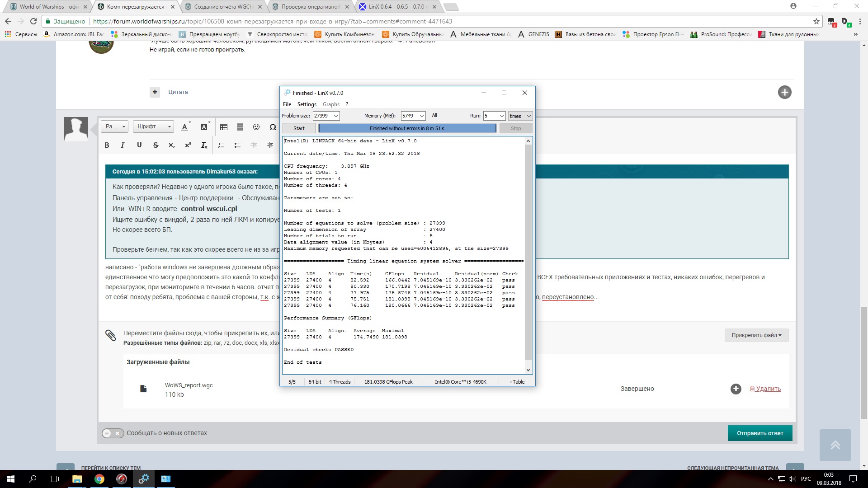Toggle bold formatting in the reply editor
The image size is (868, 488).
coord(107,145)
